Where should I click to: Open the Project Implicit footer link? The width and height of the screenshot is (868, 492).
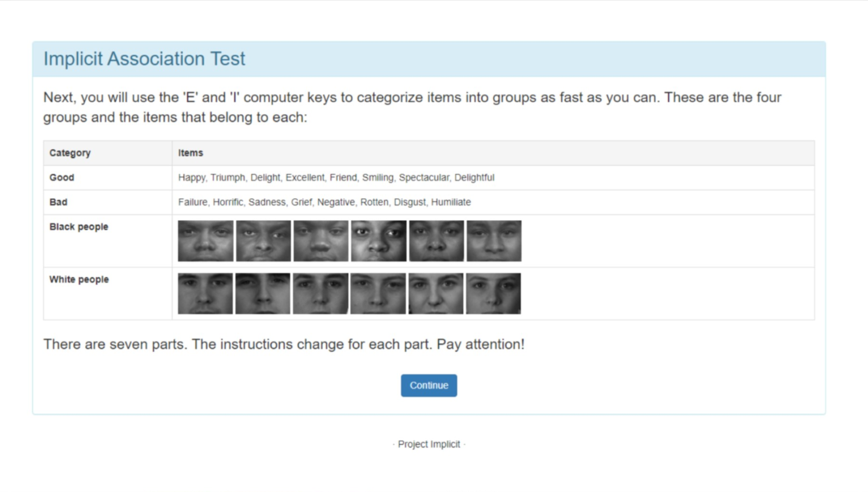point(429,444)
